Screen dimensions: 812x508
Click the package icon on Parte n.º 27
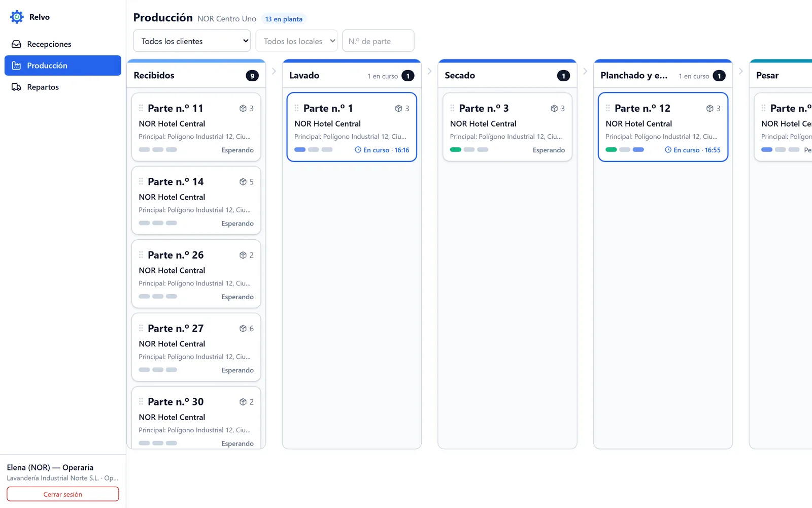click(x=243, y=329)
